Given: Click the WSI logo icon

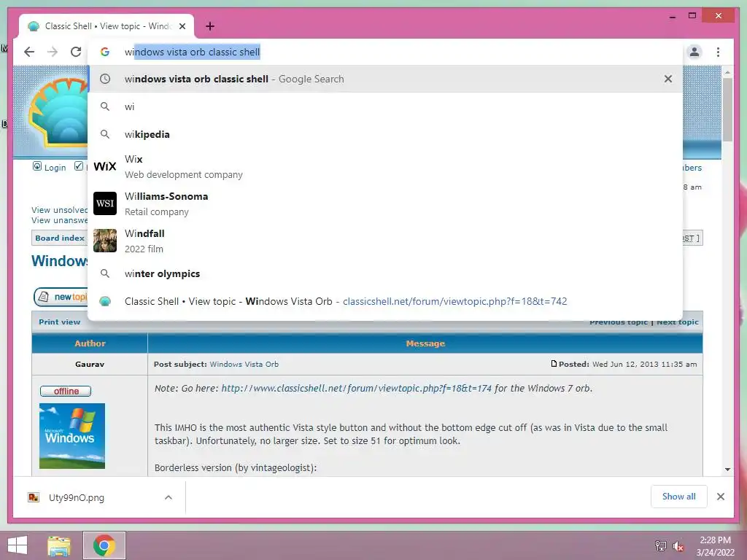Looking at the screenshot, I should [x=105, y=204].
